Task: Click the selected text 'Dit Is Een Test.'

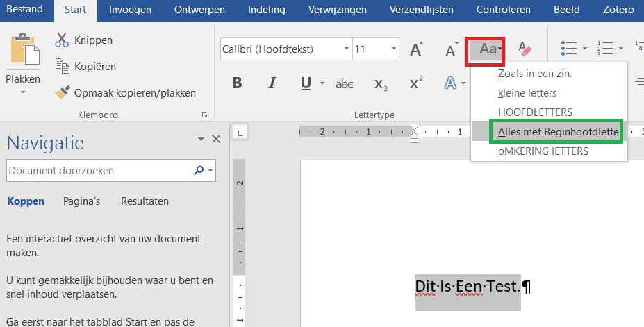Action: [x=468, y=287]
